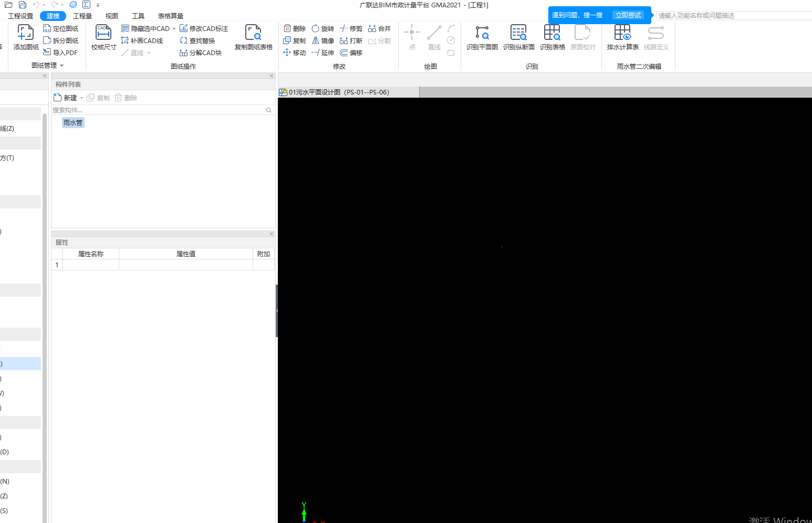This screenshot has height=523, width=812.
Task: Click the Undo arrow icon
Action: pos(36,5)
